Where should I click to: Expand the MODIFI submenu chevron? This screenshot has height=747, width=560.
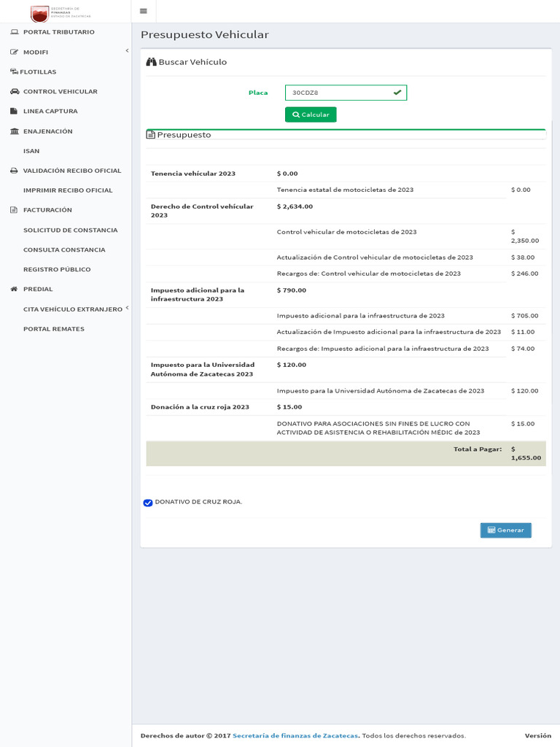pos(127,50)
